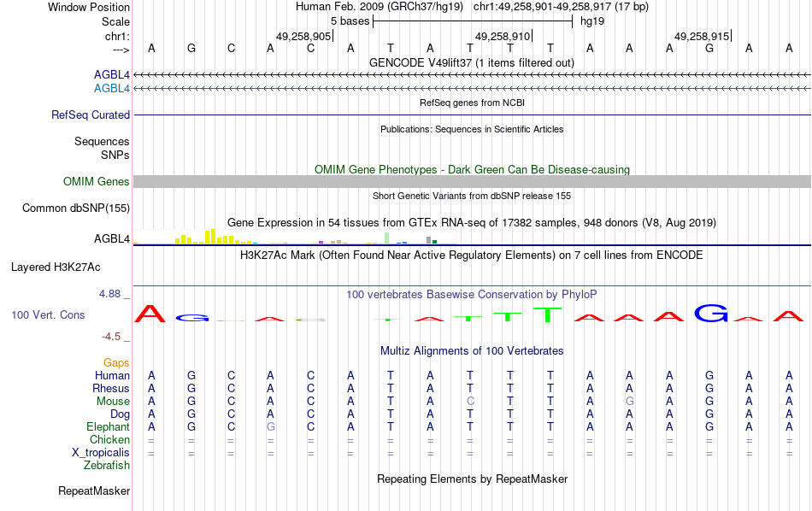812x511 pixels.
Task: Click the light green bar in GTEx chart
Action: click(x=387, y=238)
